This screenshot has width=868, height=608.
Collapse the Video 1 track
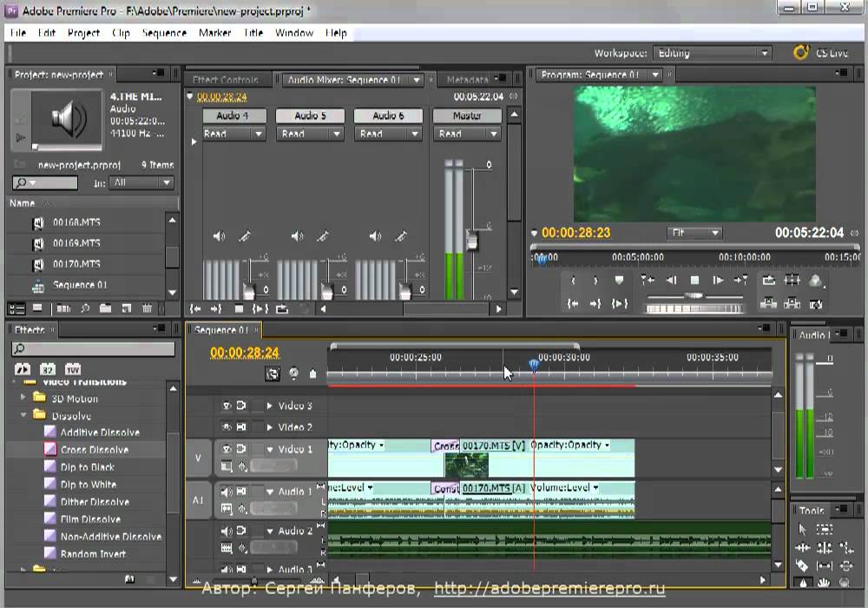[270, 449]
